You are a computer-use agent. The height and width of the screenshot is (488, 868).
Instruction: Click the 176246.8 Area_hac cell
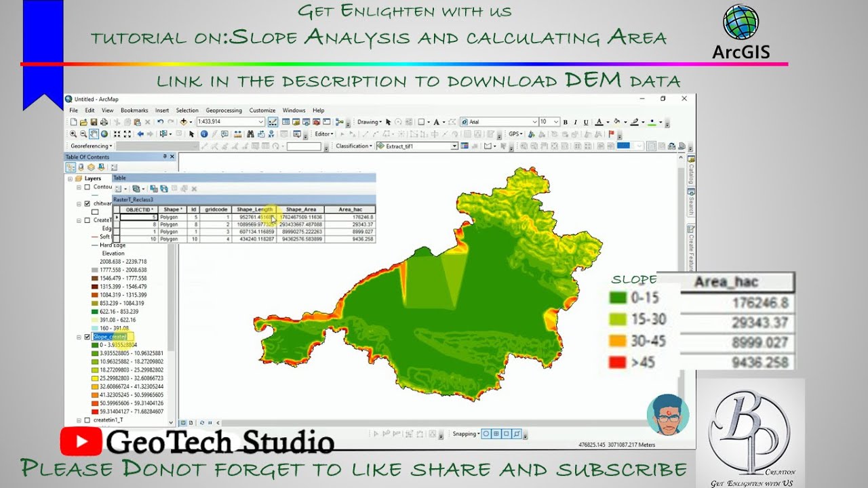pos(349,217)
